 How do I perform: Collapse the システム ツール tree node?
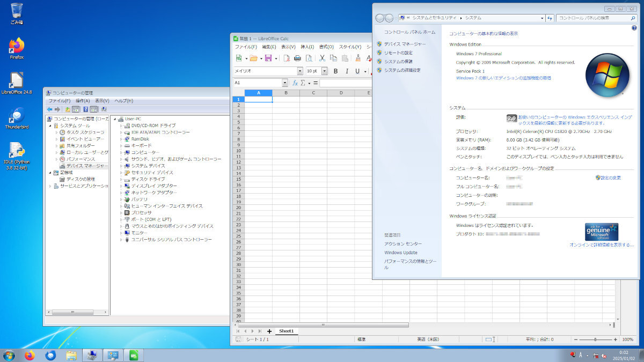click(x=50, y=125)
